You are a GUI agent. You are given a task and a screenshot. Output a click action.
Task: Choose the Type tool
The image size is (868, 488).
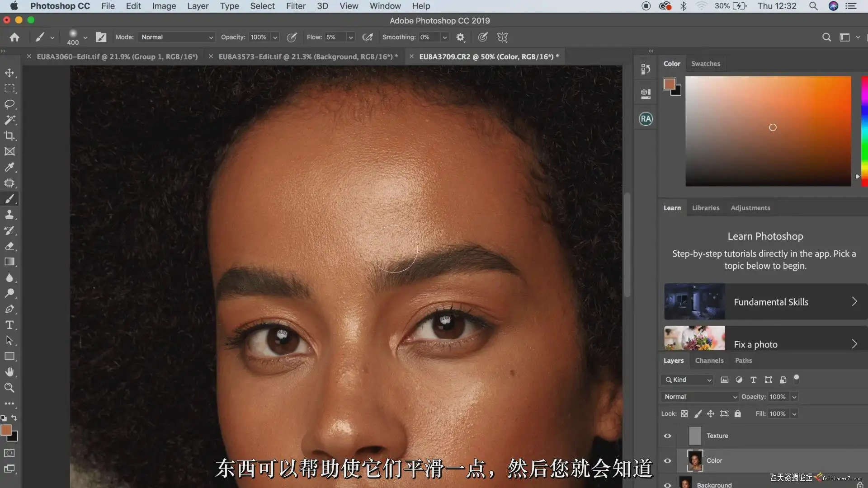click(9, 325)
